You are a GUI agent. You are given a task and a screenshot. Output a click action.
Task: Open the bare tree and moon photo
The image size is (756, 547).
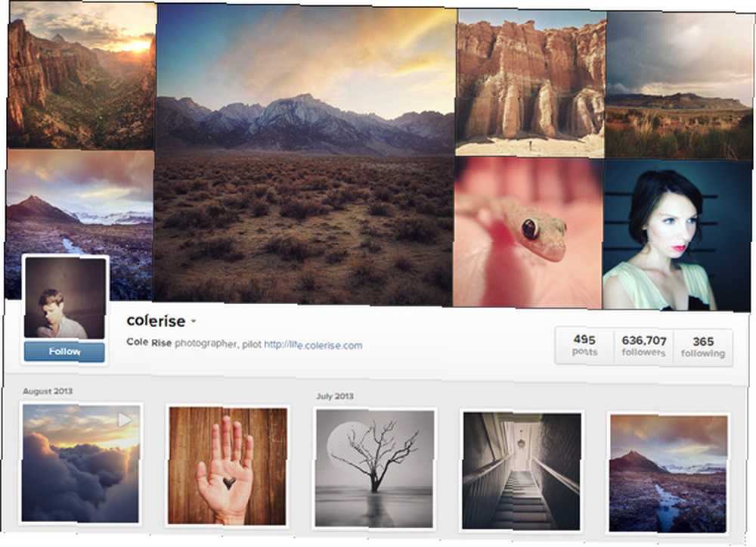coord(375,468)
